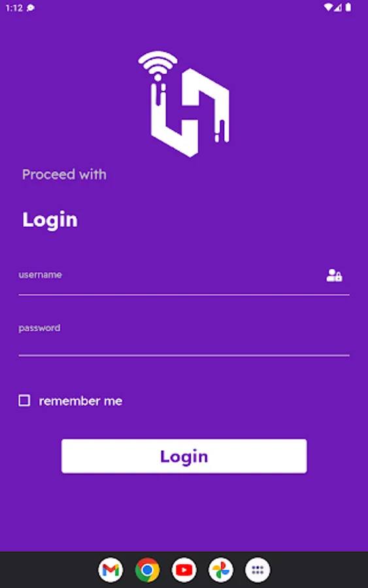
Task: Focus the username input field
Action: point(184,278)
